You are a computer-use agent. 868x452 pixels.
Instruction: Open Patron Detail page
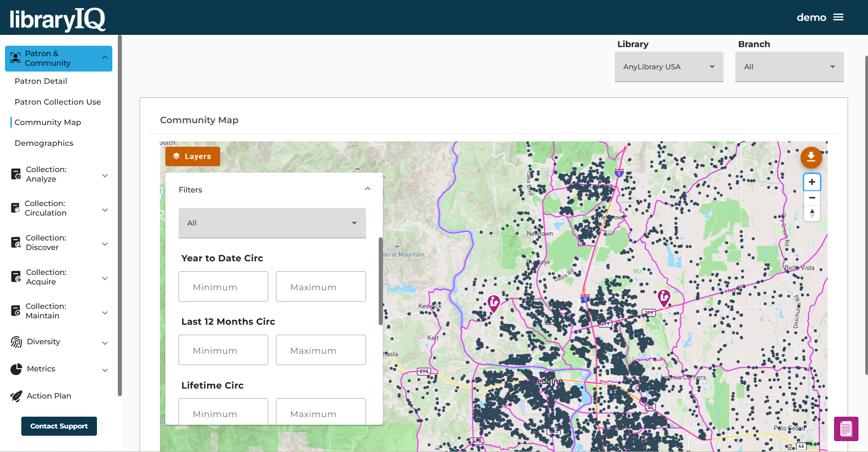41,81
